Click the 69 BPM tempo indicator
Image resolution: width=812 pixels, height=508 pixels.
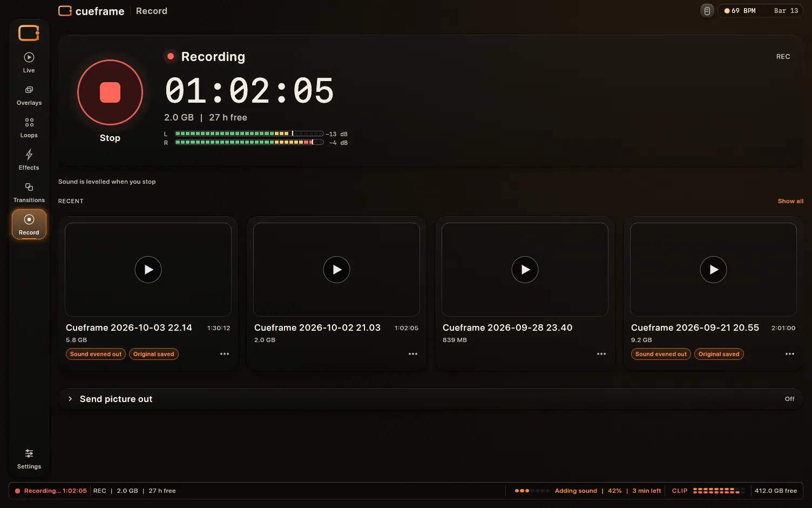(x=740, y=11)
